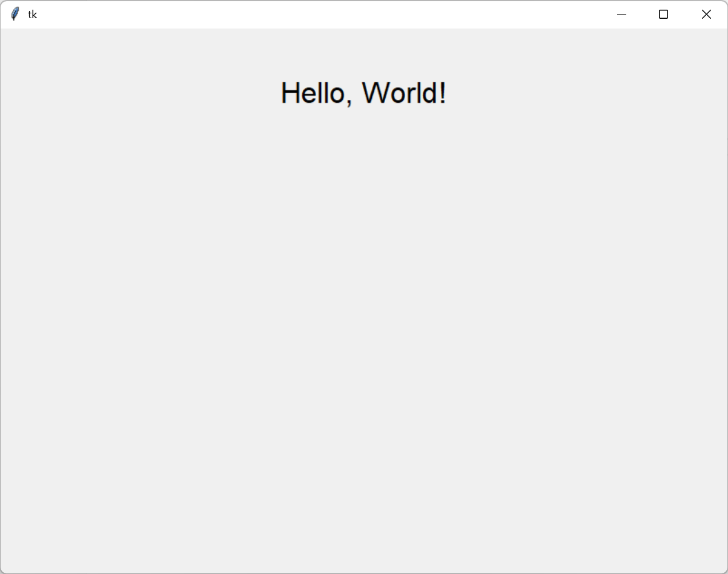This screenshot has height=574, width=728.
Task: Minimize the tk window
Action: (621, 15)
